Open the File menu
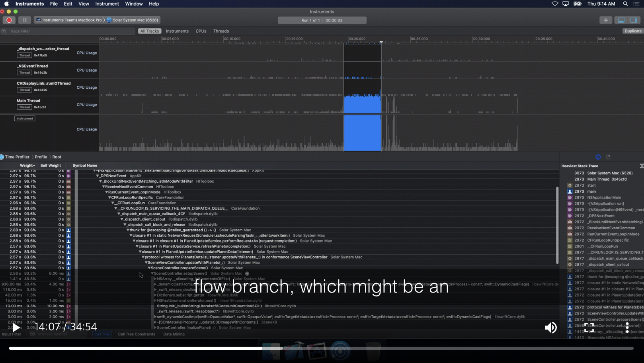The height and width of the screenshot is (363, 644). coord(54,4)
